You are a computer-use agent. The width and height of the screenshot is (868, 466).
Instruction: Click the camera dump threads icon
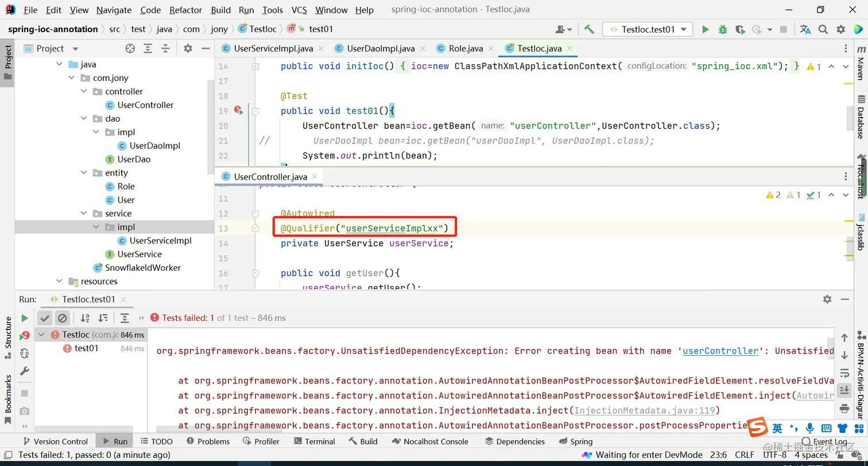click(x=24, y=411)
